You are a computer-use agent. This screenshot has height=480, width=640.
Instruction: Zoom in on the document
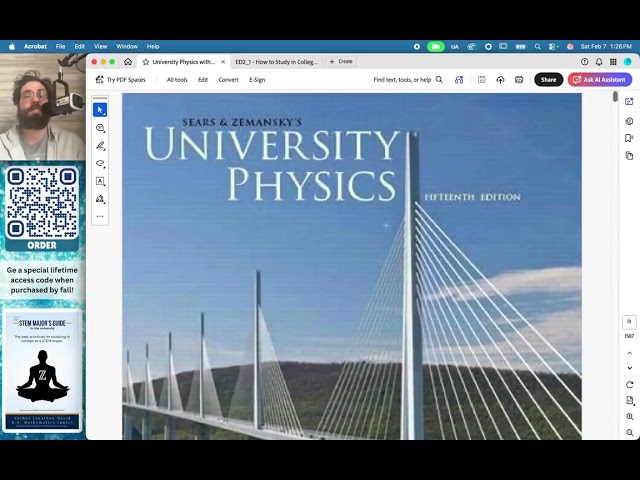tap(629, 416)
